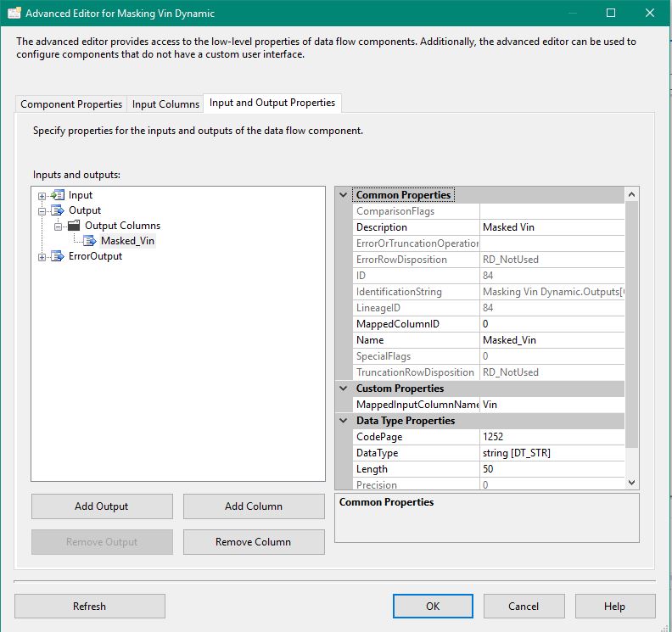Screen dimensions: 672x632
Task: Click the Cancel button
Action: point(524,606)
